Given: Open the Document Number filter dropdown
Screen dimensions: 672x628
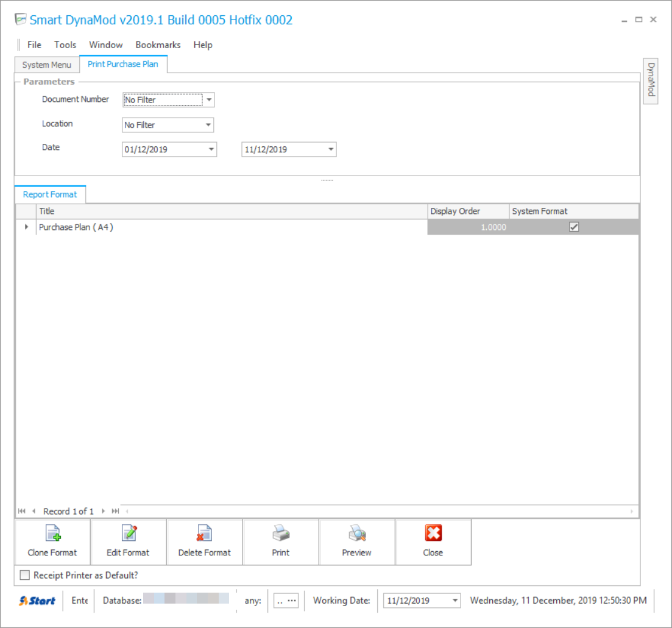Looking at the screenshot, I should click(209, 100).
